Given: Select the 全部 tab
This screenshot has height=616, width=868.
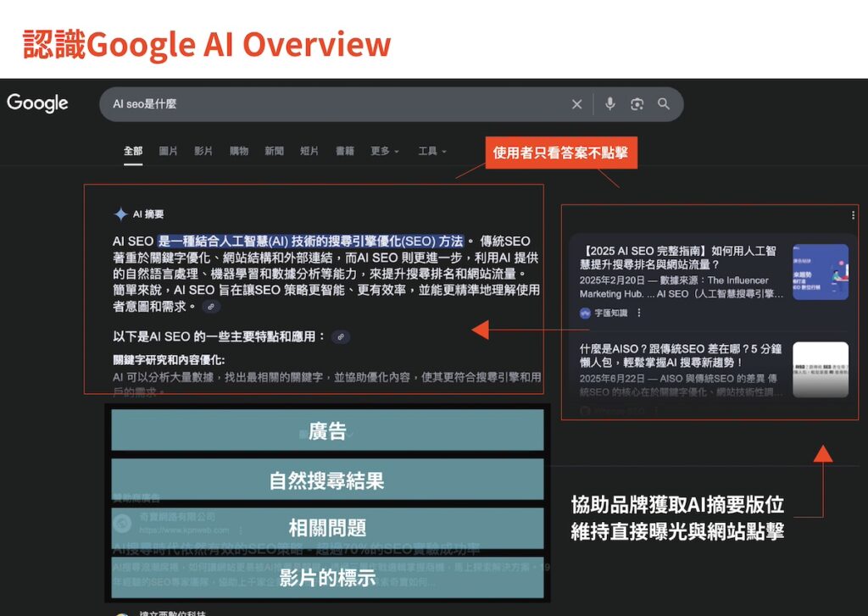Looking at the screenshot, I should tap(133, 151).
